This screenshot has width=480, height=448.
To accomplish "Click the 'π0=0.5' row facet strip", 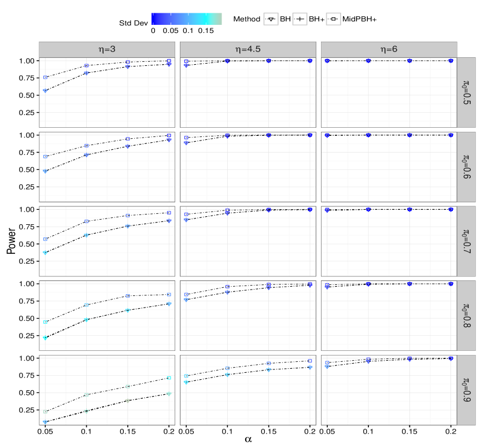I will point(466,92).
